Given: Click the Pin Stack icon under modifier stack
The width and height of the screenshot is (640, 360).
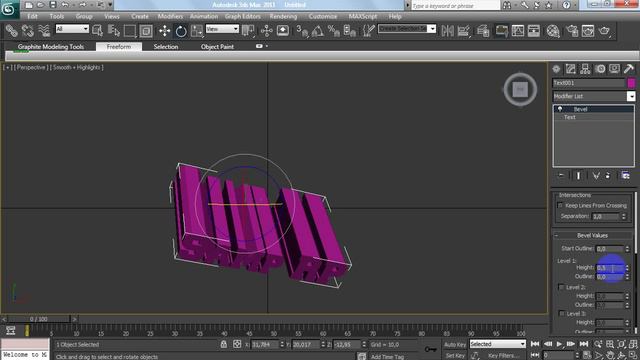Looking at the screenshot, I should pos(561,176).
